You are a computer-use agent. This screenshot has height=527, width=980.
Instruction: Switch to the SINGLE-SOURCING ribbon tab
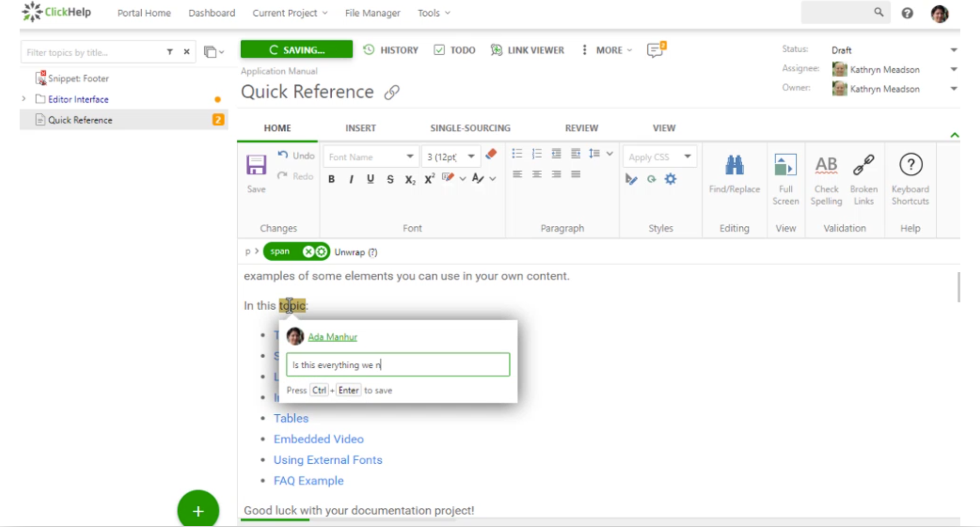(470, 128)
